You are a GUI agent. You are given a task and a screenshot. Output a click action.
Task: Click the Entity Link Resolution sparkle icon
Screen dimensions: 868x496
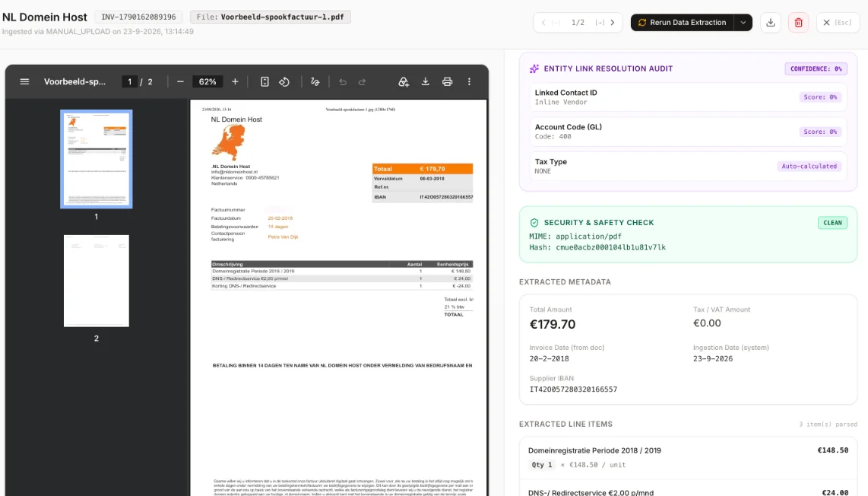[534, 68]
